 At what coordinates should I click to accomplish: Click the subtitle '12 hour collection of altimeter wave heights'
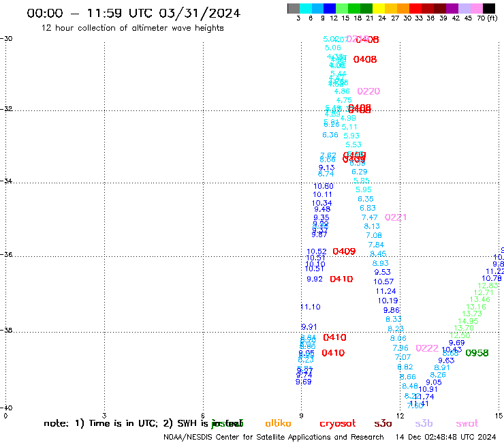point(132,28)
